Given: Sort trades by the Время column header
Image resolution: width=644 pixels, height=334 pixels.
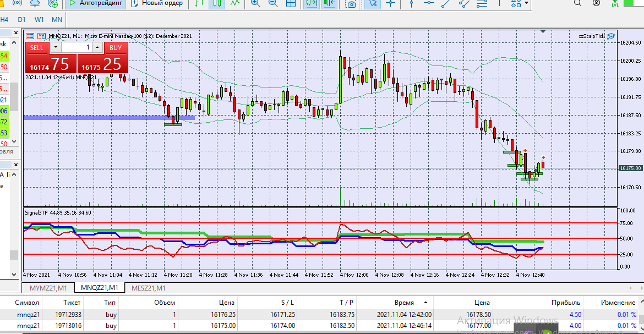Looking at the screenshot, I should [405, 303].
